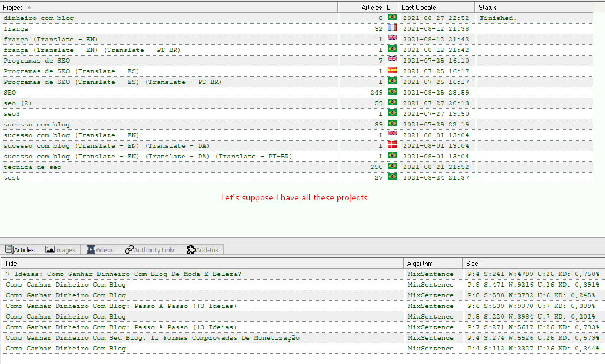Click the Size column header
This screenshot has width=605, height=364.
click(534, 264)
